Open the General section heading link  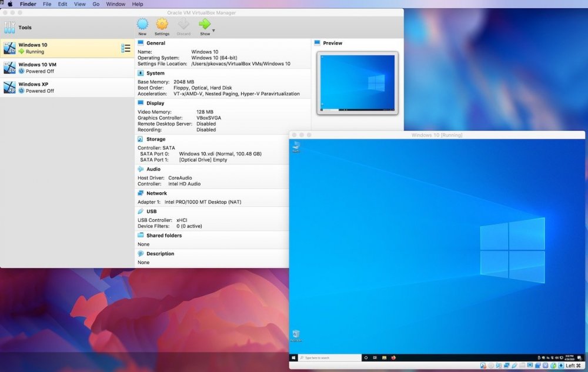click(x=156, y=43)
